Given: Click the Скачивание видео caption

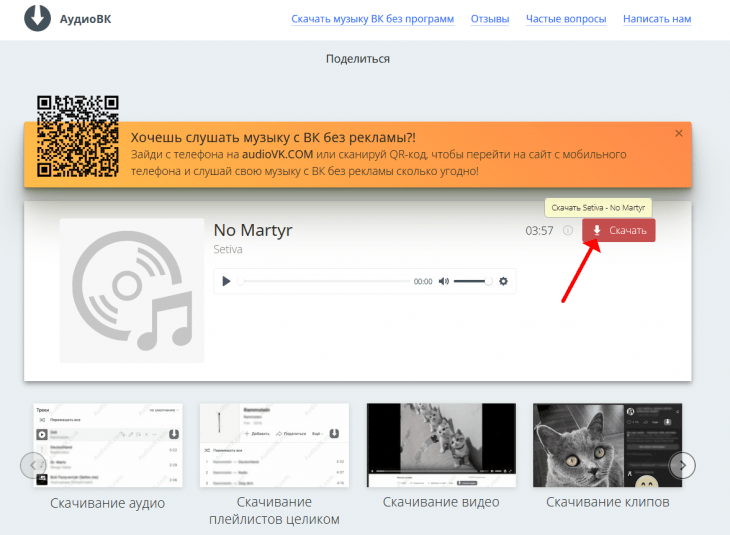Looking at the screenshot, I should tap(441, 502).
